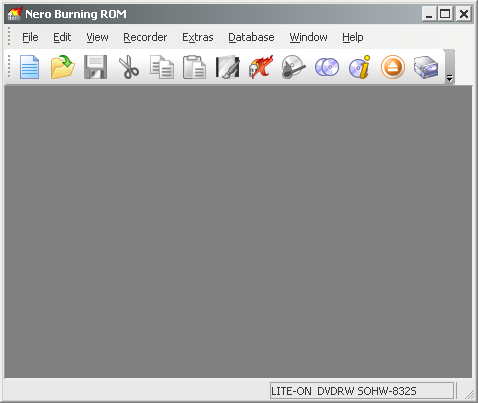478x403 pixels.
Task: Create a new compilation with the blue document icon
Action: [29, 67]
